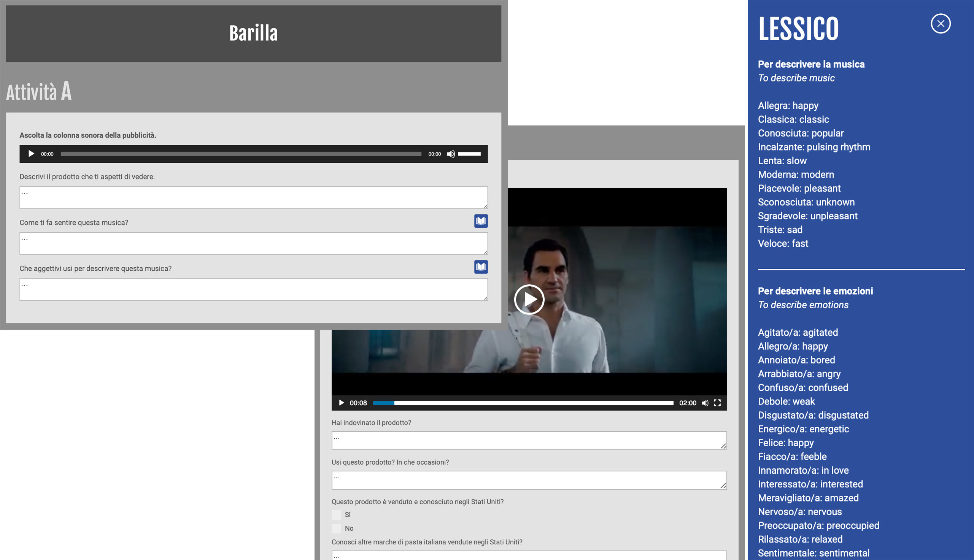Click the 'Sgradevole: unpleasant' entry
This screenshot has height=560, width=974.
coord(807,216)
